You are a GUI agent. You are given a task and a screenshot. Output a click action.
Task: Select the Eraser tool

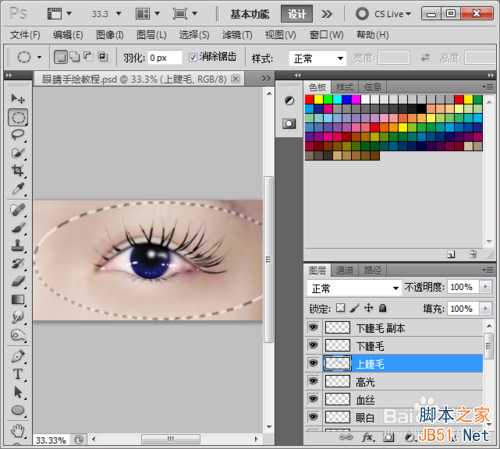point(18,282)
